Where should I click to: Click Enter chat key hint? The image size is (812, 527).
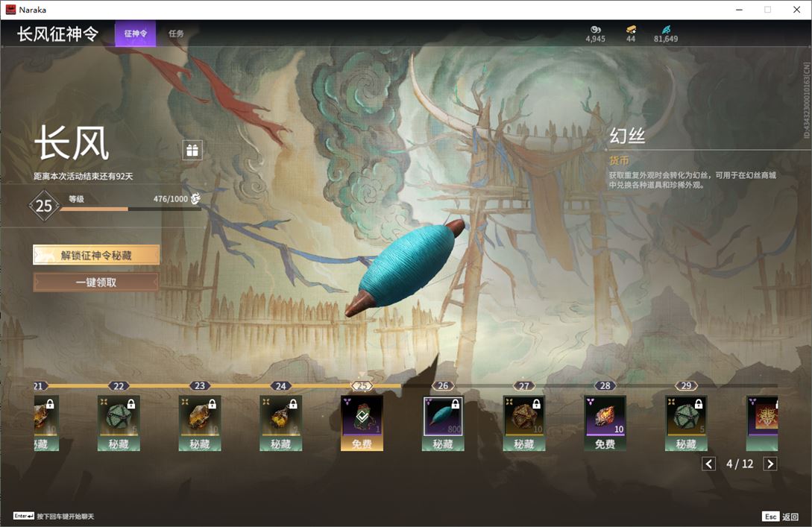tap(24, 516)
